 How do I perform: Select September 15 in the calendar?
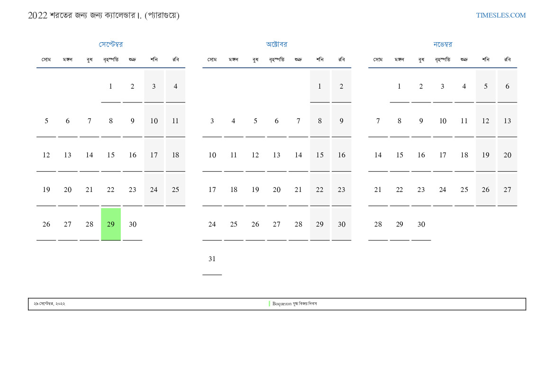111,155
